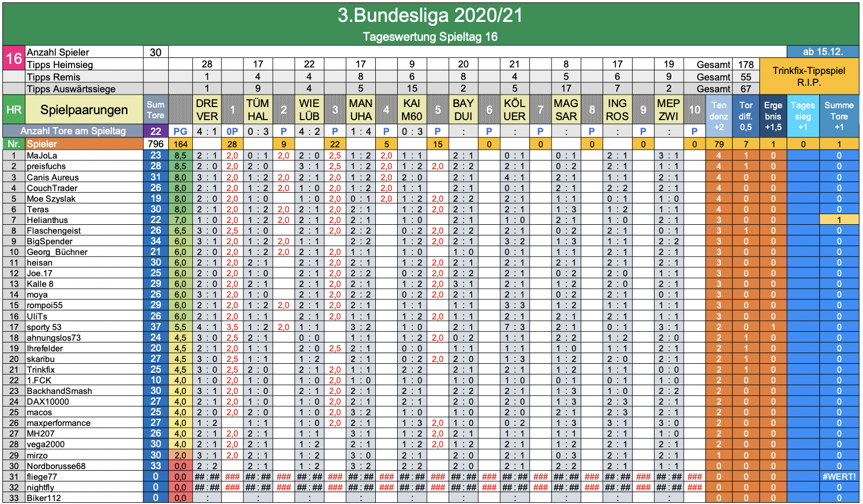The width and height of the screenshot is (863, 504).
Task: Select the 'Summe Tore +1' column header
Action: click(839, 116)
